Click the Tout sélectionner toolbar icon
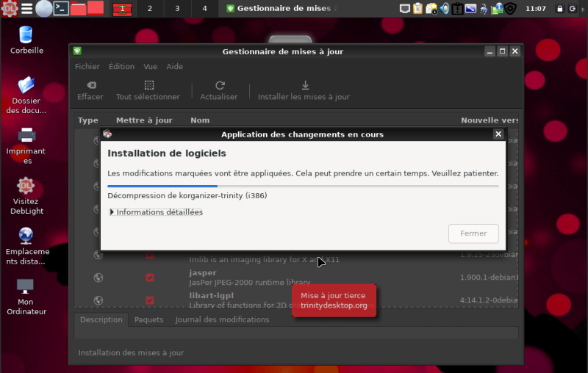Screen dimensions: 588x373 (148, 85)
